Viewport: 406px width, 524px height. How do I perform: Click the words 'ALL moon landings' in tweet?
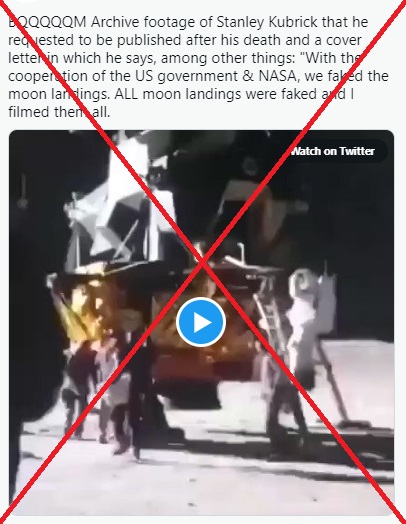tap(177, 94)
